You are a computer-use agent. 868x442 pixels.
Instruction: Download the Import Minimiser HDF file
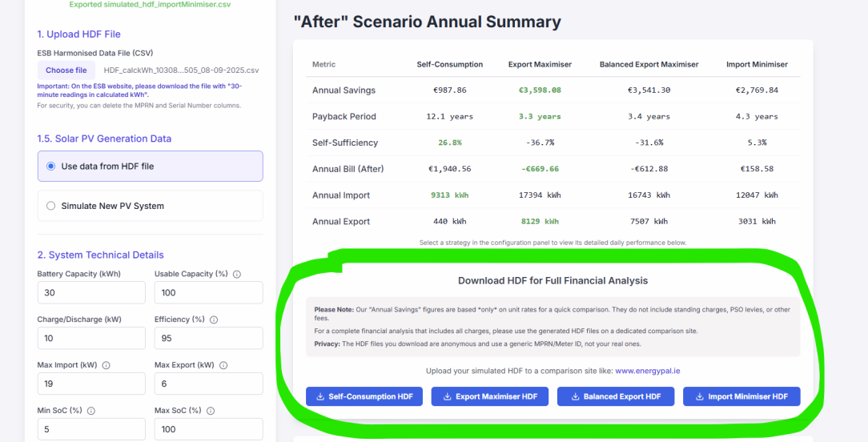741,396
